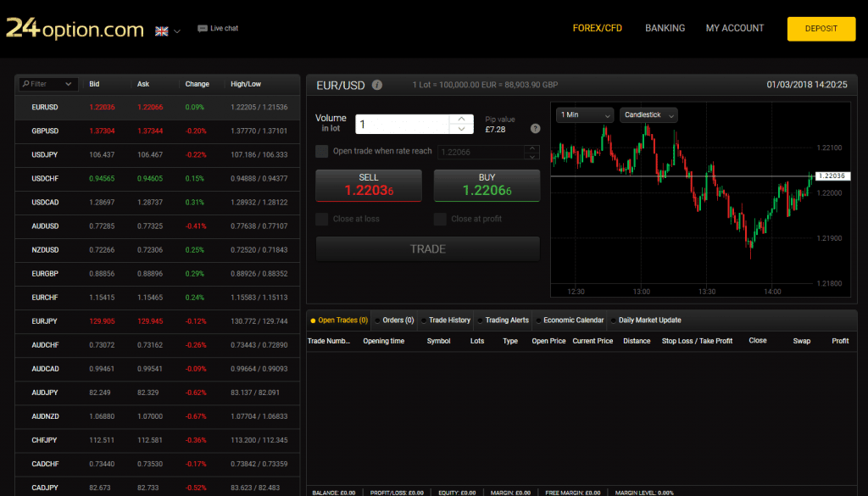Toggle the Close at profit checkbox
Screen dimensions: 868x496
click(440, 220)
